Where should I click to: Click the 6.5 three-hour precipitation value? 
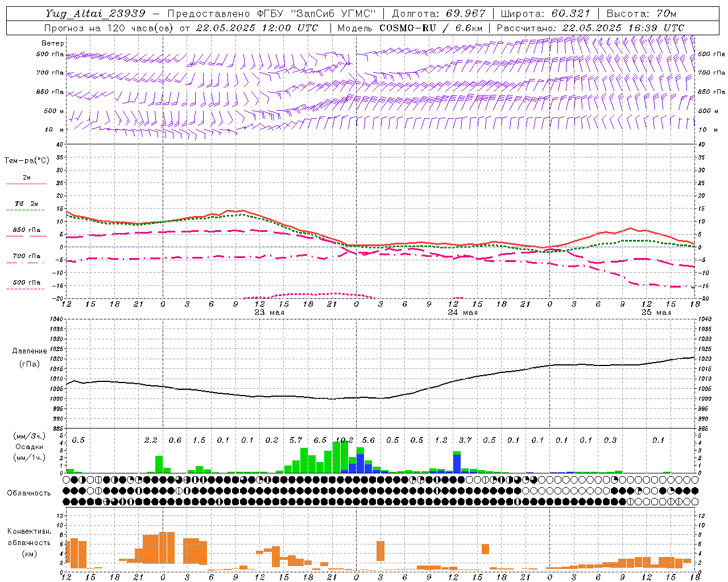[320, 440]
